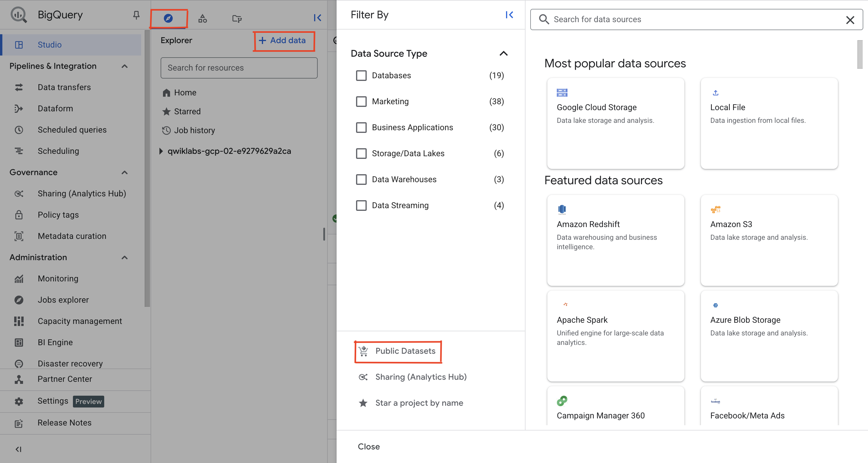The width and height of the screenshot is (868, 463).
Task: Open the Data transfers panel
Action: point(65,87)
